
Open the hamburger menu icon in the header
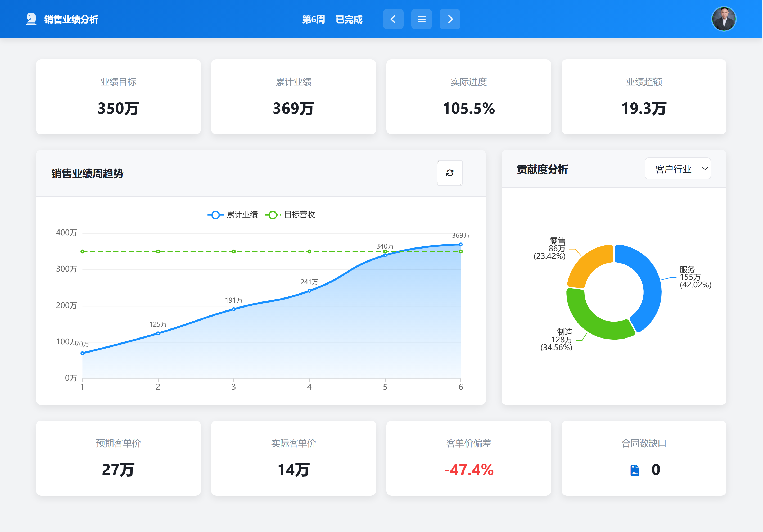click(x=421, y=19)
